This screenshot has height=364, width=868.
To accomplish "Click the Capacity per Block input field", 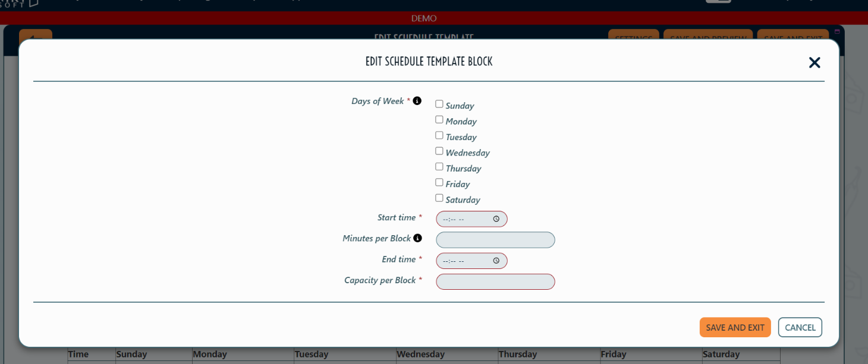I will tap(495, 281).
